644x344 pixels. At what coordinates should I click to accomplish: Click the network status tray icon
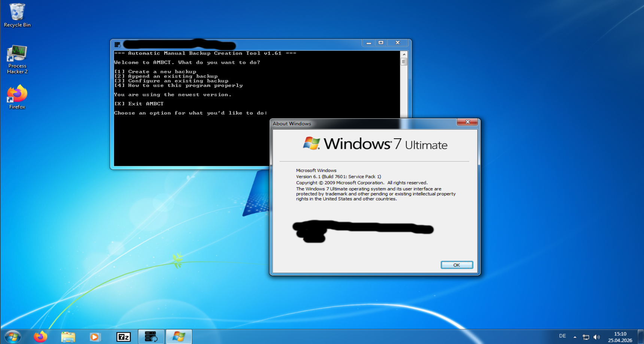[586, 337]
